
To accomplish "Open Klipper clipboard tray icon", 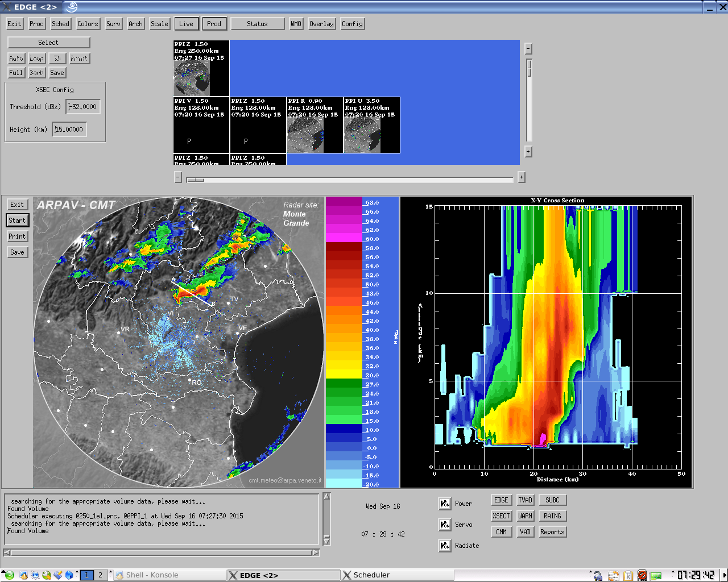I will click(x=628, y=575).
